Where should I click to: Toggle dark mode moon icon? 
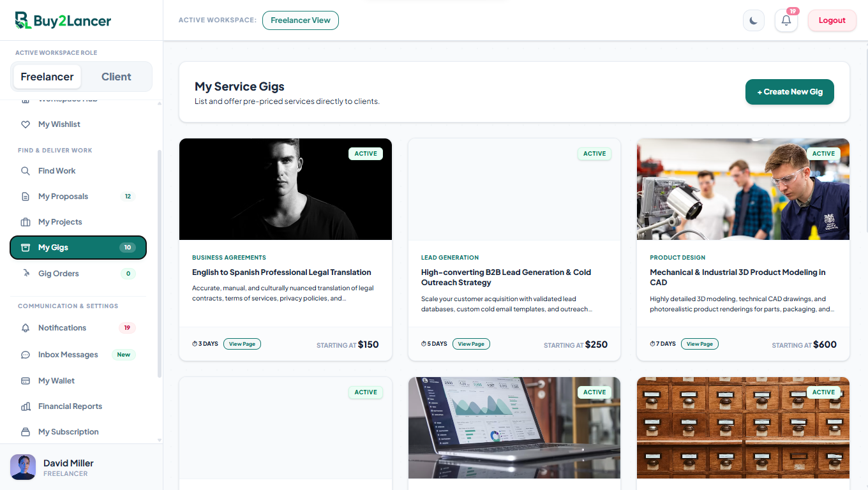[754, 20]
